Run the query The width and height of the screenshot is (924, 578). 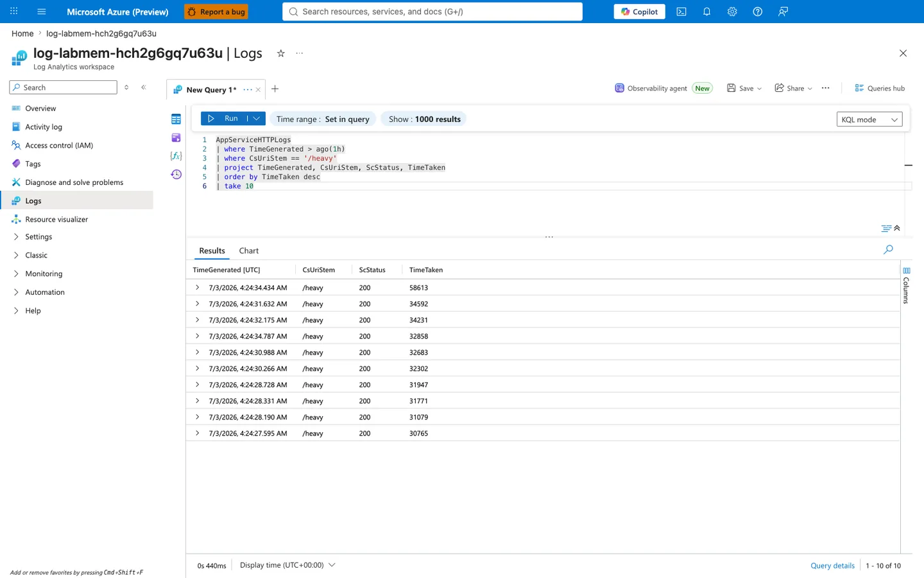(x=224, y=119)
